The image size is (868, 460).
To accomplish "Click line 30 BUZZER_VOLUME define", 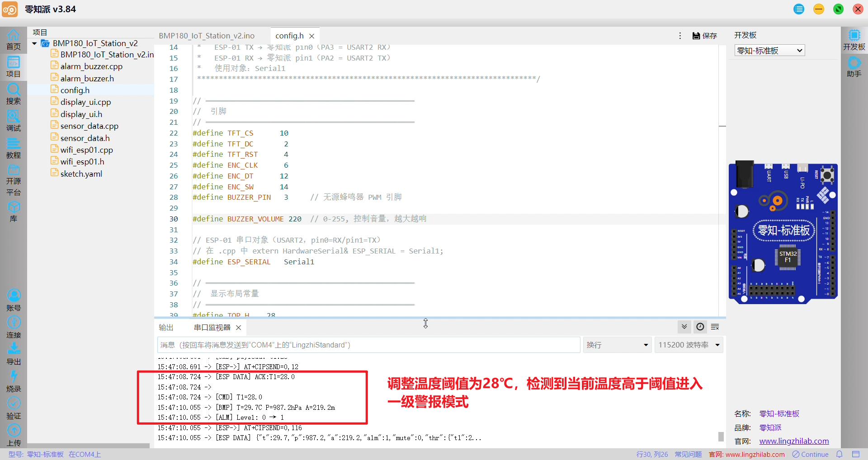I will [309, 219].
